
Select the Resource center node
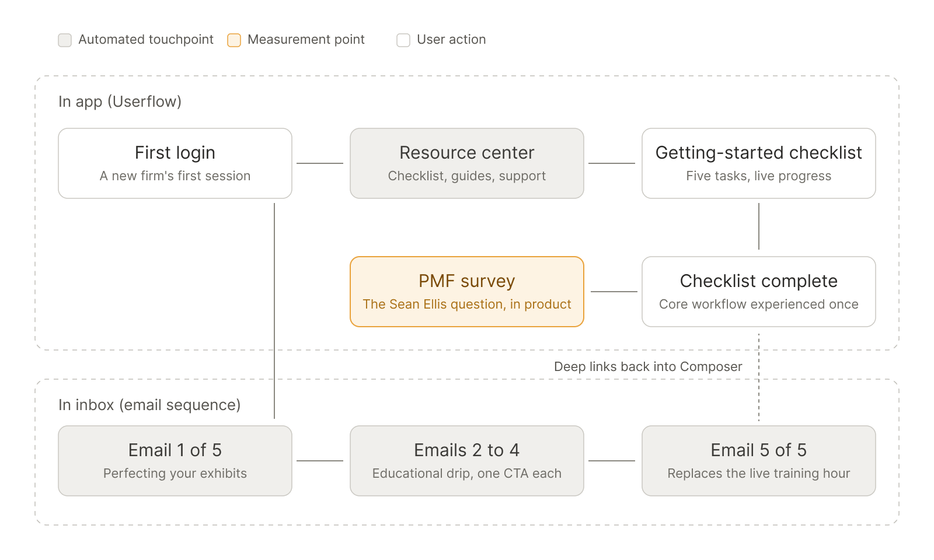tap(467, 163)
